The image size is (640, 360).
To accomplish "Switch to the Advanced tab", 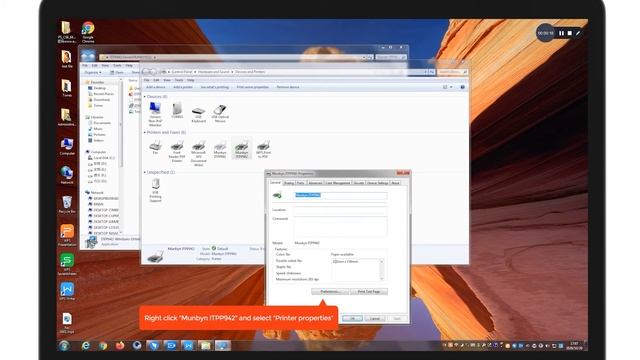I will click(x=316, y=183).
